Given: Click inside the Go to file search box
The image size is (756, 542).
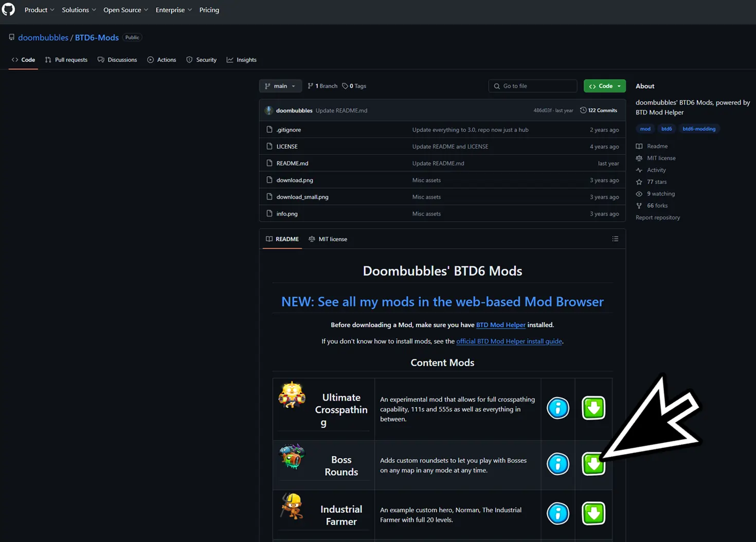Looking at the screenshot, I should coord(532,86).
